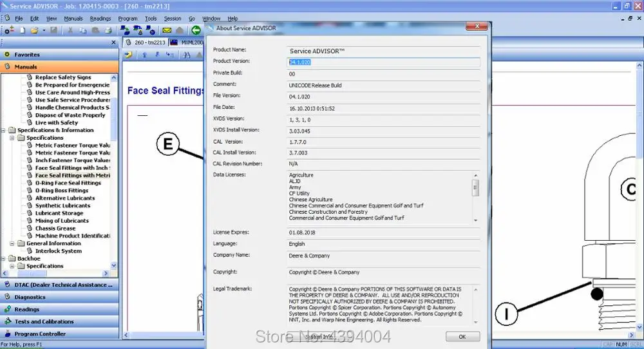The width and height of the screenshot is (644, 349).
Task: Click the System Info button
Action: pos(319,337)
